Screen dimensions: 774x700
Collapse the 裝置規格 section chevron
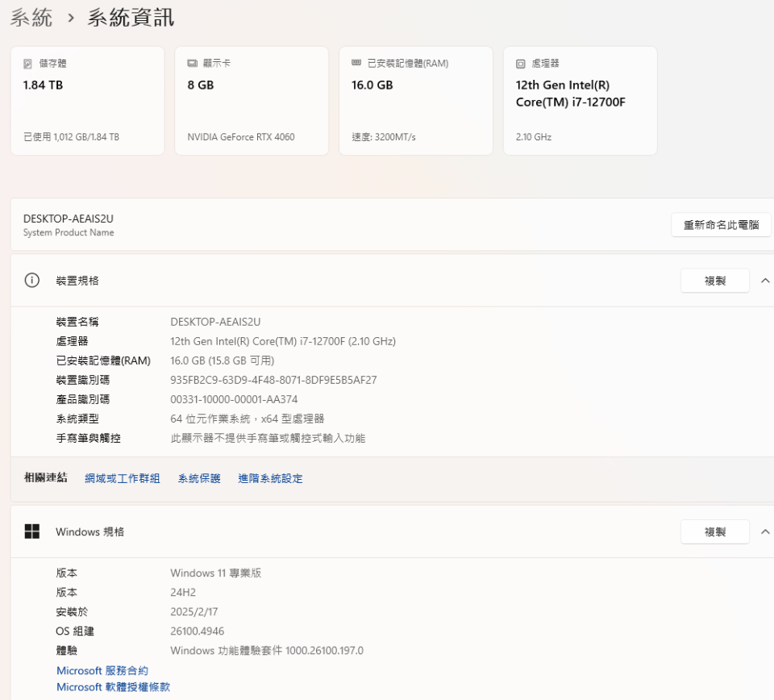[765, 281]
